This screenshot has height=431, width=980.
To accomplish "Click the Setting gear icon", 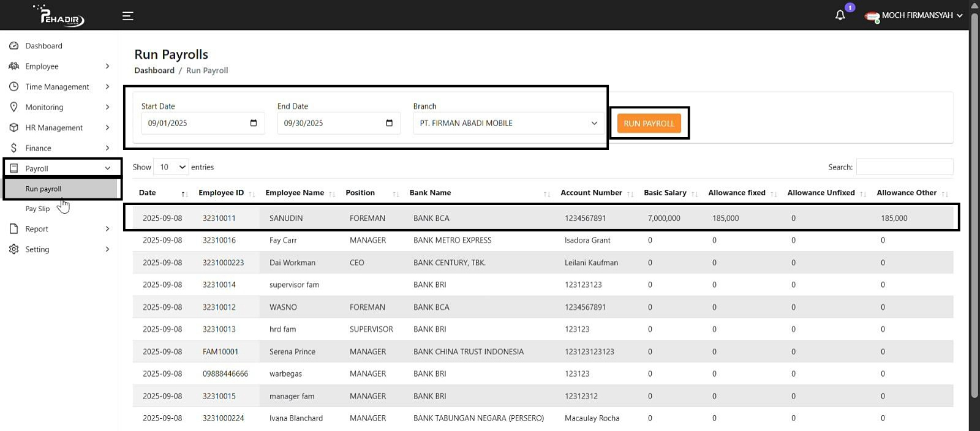I will [14, 249].
